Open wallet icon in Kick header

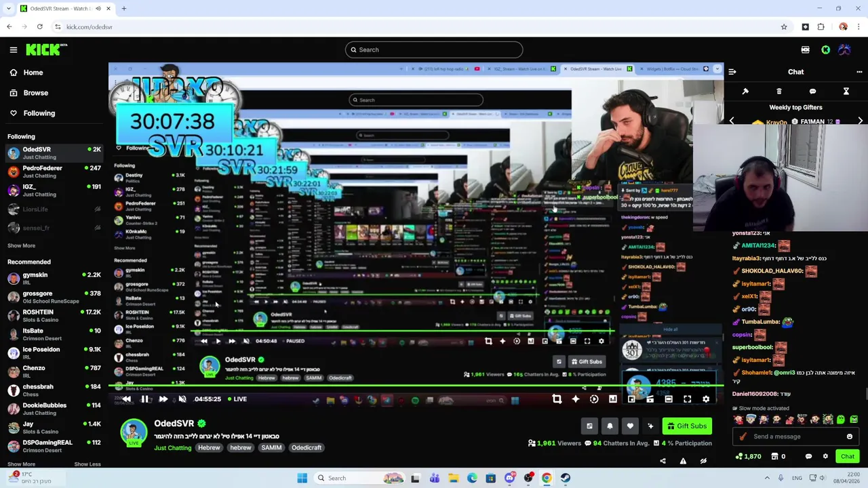(x=805, y=49)
